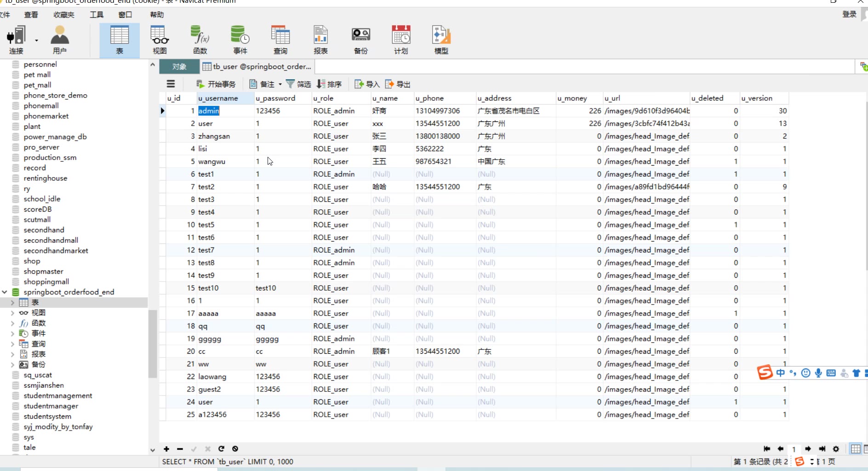Switch to the Objects (对象) tab
The width and height of the screenshot is (868, 471).
pyautogui.click(x=179, y=67)
